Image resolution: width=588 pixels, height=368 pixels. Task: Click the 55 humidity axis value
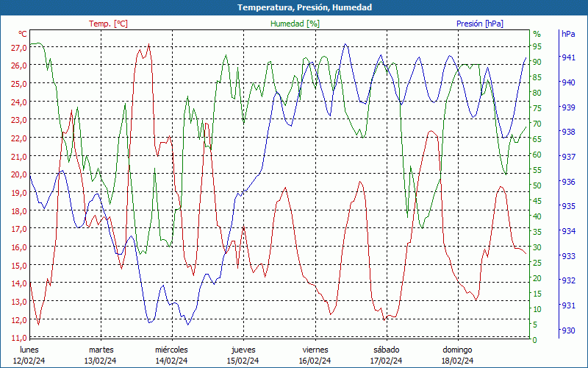click(537, 170)
